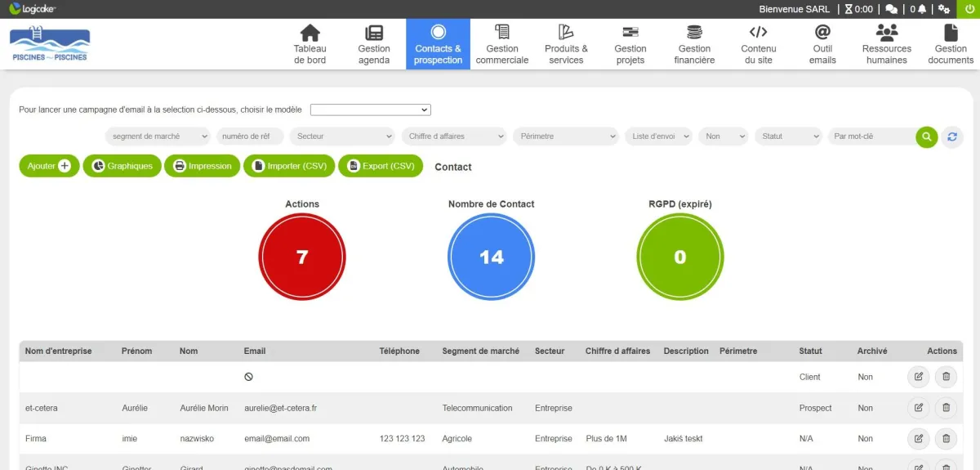Edit the et-cetera contact row
980x470 pixels.
point(918,408)
